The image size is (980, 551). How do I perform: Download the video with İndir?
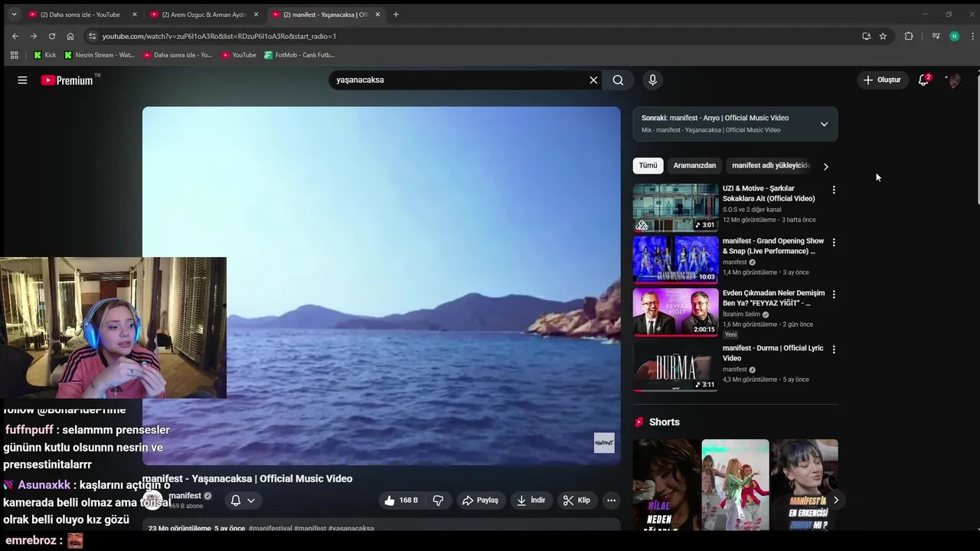531,500
